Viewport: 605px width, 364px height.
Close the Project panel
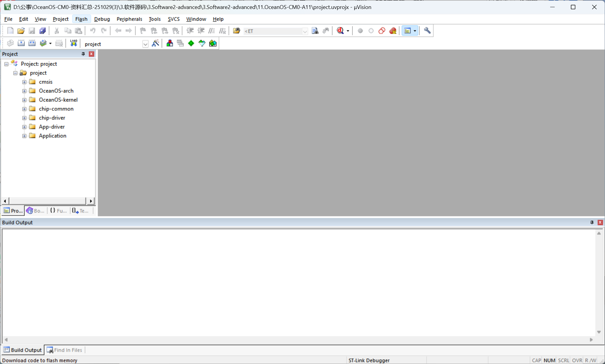pyautogui.click(x=91, y=54)
